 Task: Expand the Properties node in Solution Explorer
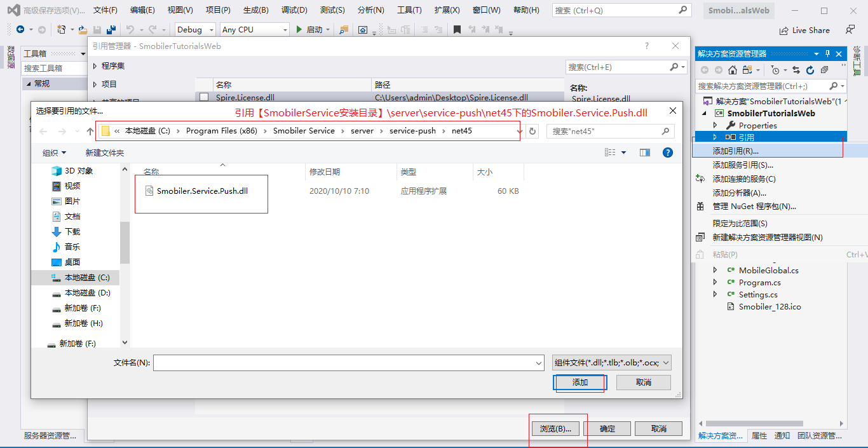(715, 125)
